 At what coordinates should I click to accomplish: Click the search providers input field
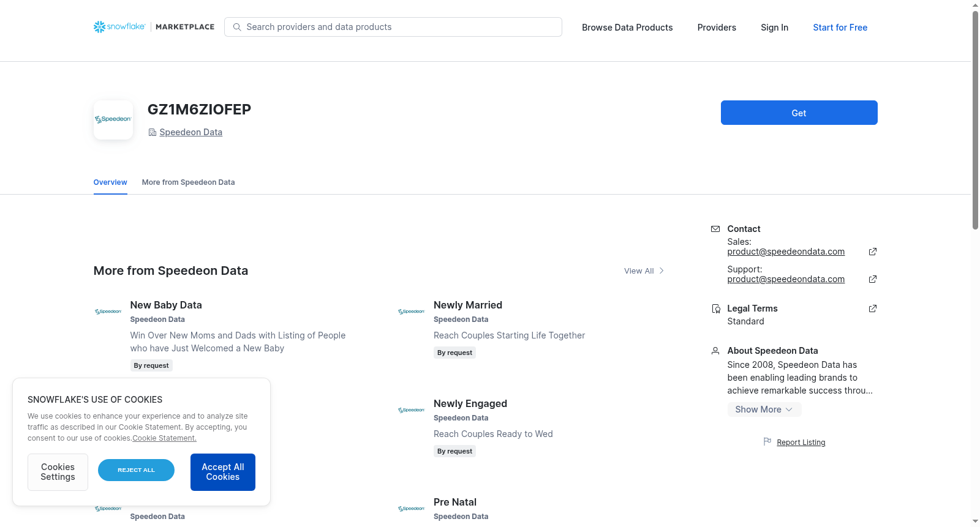[x=393, y=27]
